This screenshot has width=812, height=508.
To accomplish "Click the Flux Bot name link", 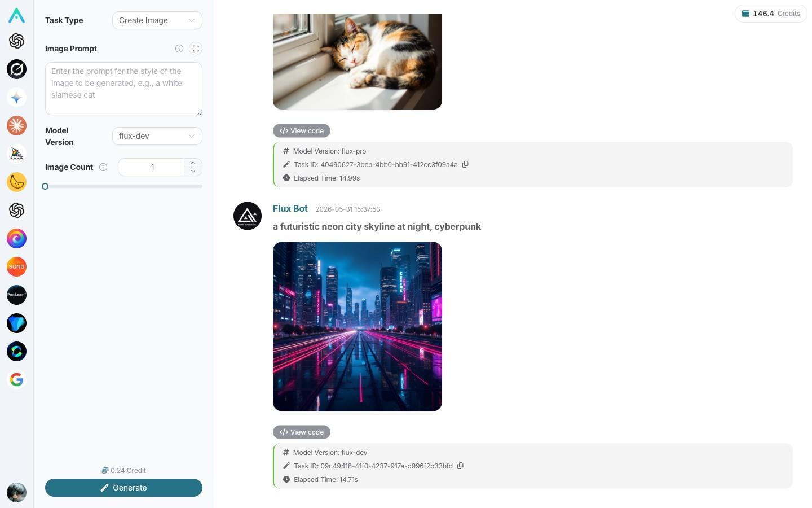I will pyautogui.click(x=290, y=208).
